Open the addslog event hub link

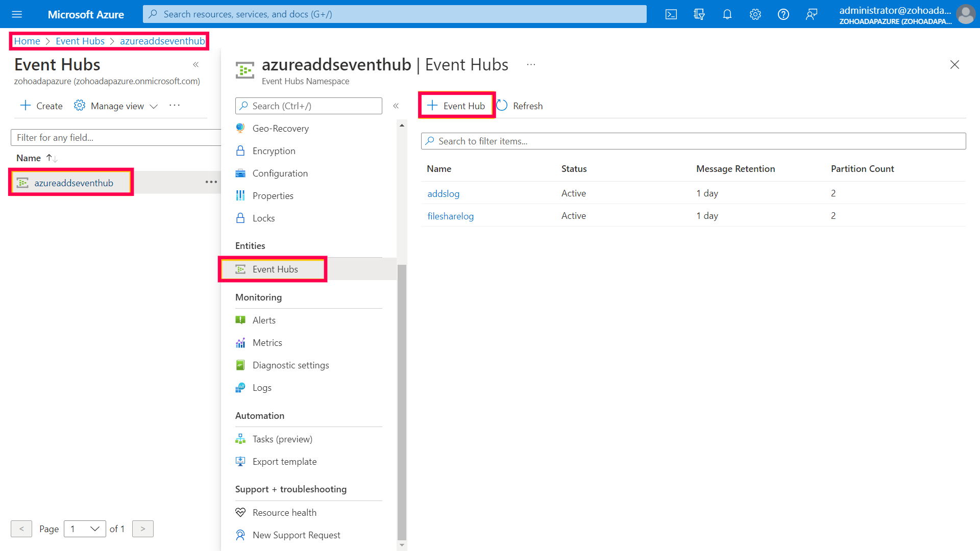[443, 193]
